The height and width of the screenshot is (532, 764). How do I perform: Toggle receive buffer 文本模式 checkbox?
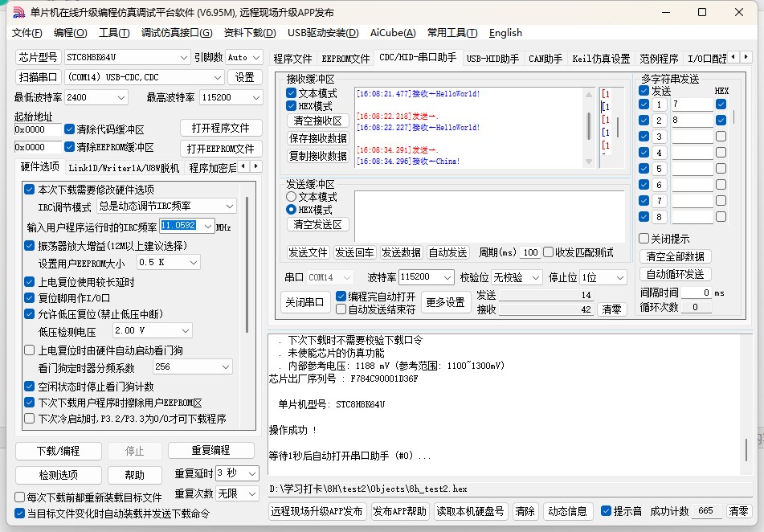pyautogui.click(x=292, y=92)
